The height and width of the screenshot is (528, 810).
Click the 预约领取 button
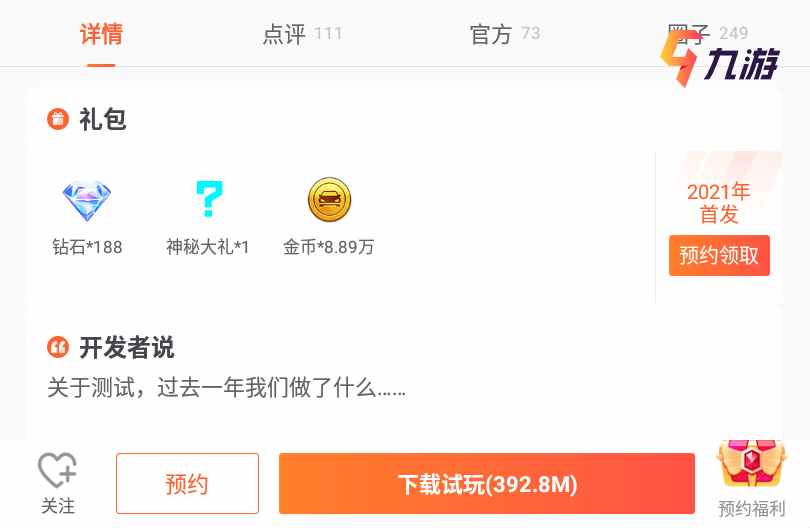(719, 255)
